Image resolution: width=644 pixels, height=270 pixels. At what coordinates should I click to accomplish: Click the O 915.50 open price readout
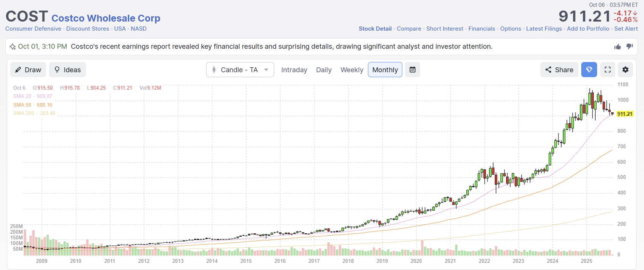coord(43,88)
